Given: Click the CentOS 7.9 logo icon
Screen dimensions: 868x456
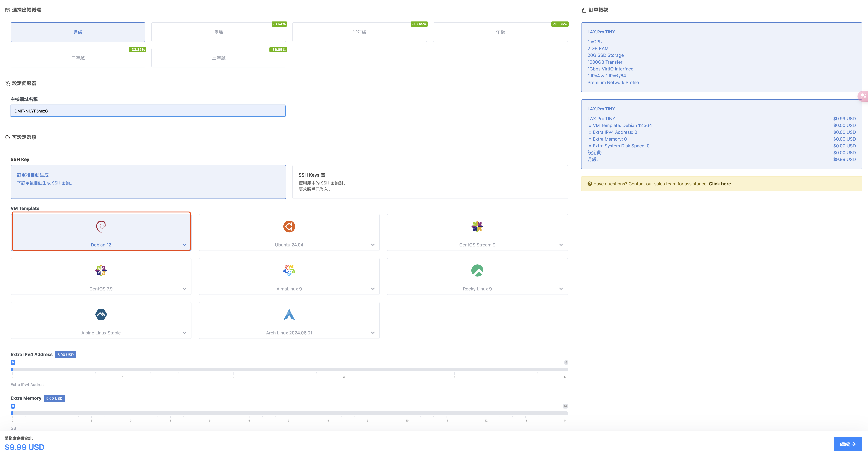Looking at the screenshot, I should tap(101, 270).
